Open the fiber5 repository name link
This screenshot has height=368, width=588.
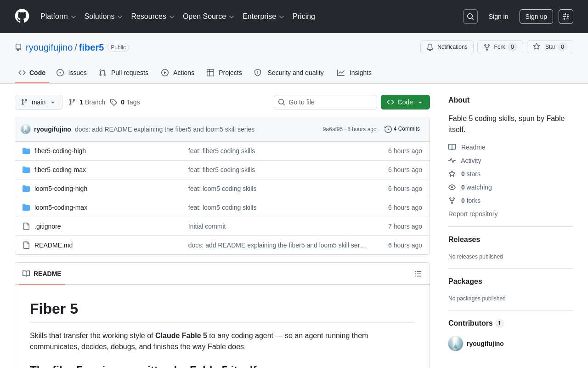(x=91, y=47)
